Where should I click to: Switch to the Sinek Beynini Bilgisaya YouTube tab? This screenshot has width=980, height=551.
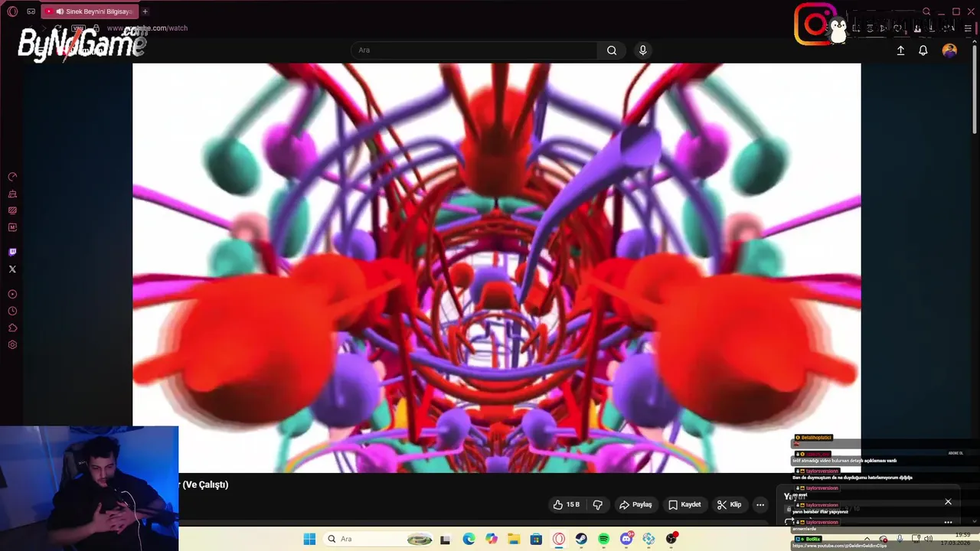[x=90, y=11]
